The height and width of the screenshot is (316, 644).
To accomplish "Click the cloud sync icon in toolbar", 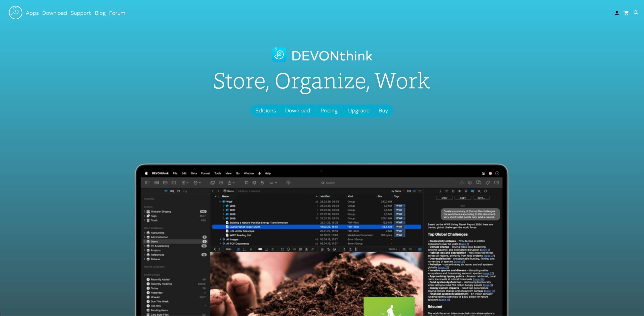I will click(288, 183).
